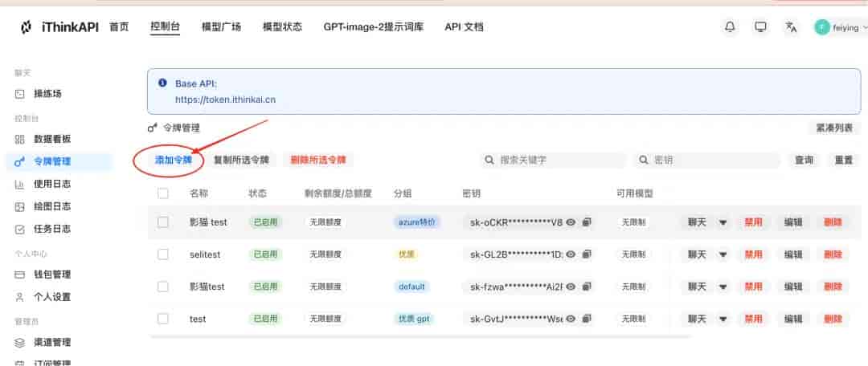The width and height of the screenshot is (868, 366).
Task: Click 已启用 status of selitest
Action: 265,254
